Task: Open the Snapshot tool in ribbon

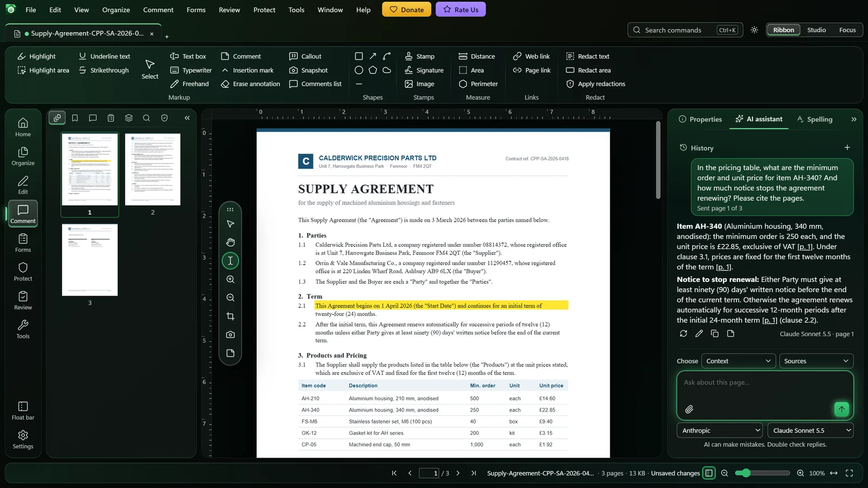Action: (309, 70)
